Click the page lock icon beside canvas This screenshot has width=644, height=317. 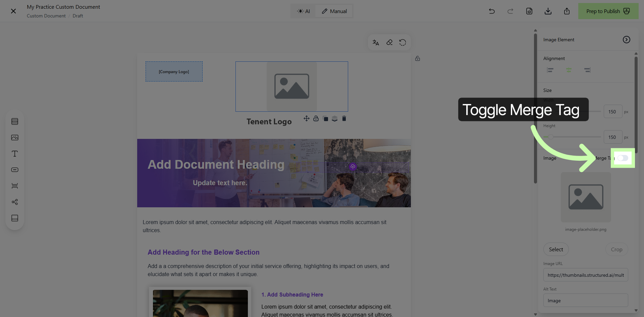click(418, 58)
